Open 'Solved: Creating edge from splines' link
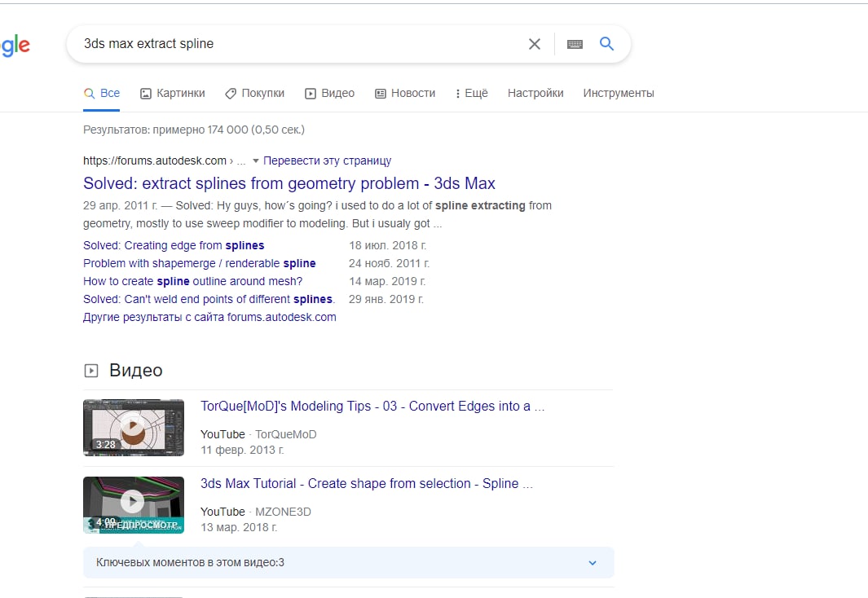868x598 pixels. coord(174,245)
